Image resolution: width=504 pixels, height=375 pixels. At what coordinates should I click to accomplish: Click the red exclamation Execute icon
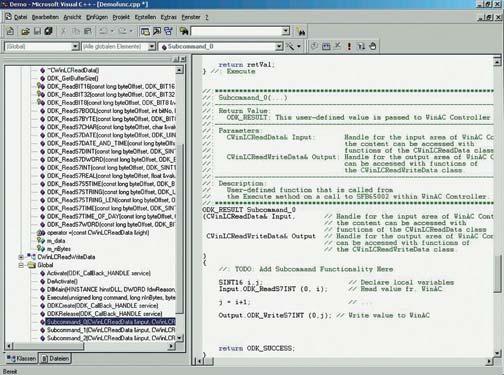tap(349, 46)
